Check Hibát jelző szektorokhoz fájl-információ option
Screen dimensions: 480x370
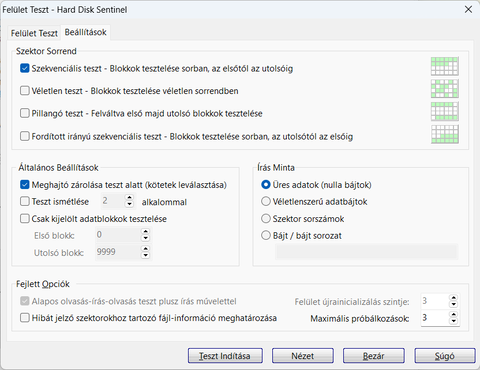click(25, 318)
